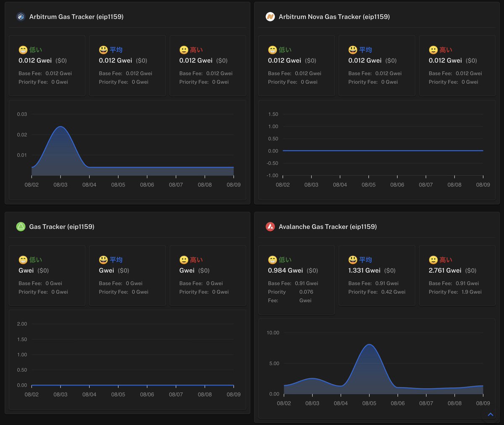504x425 pixels.
Task: Click the flat line in Arbitrum Nova chart
Action: coord(383,151)
